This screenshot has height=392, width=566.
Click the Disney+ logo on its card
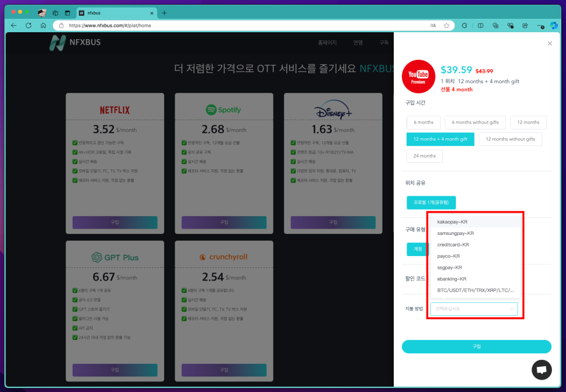pos(333,110)
